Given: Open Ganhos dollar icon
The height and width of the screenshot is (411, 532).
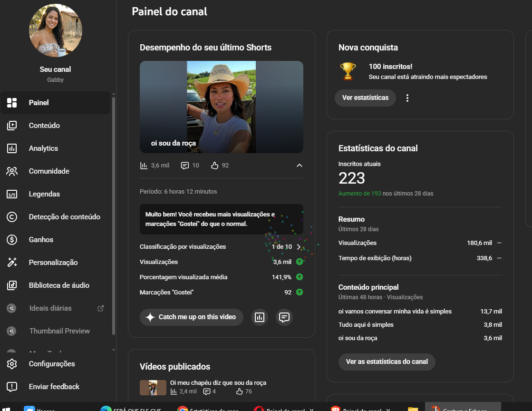Looking at the screenshot, I should coord(12,240).
